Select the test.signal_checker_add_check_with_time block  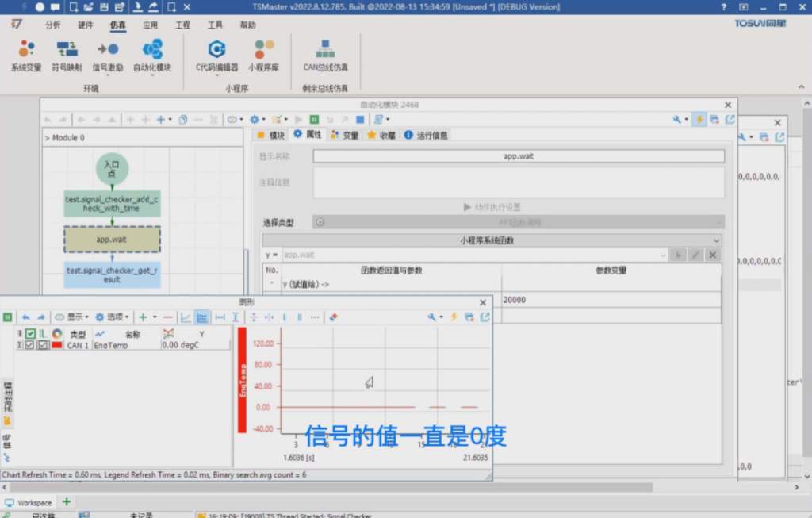click(112, 204)
